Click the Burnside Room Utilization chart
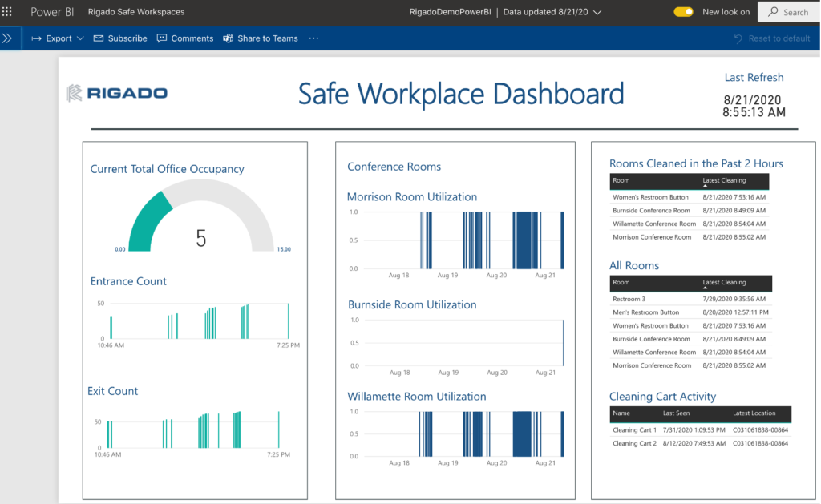The width and height of the screenshot is (821, 504). 456,346
